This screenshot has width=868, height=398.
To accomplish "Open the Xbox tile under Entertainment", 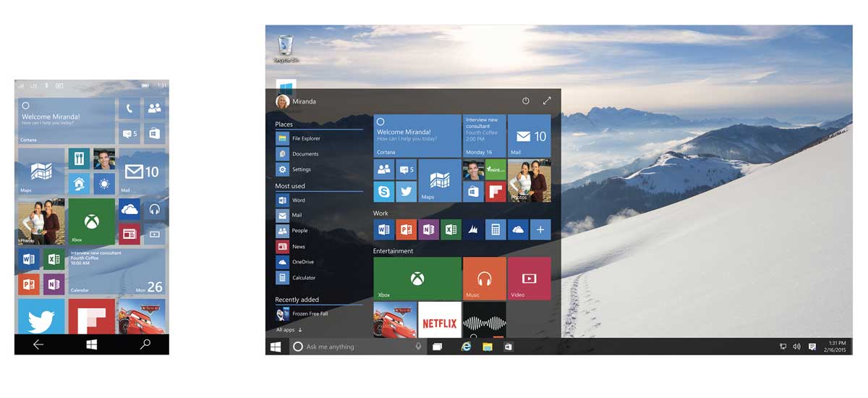I will [417, 279].
